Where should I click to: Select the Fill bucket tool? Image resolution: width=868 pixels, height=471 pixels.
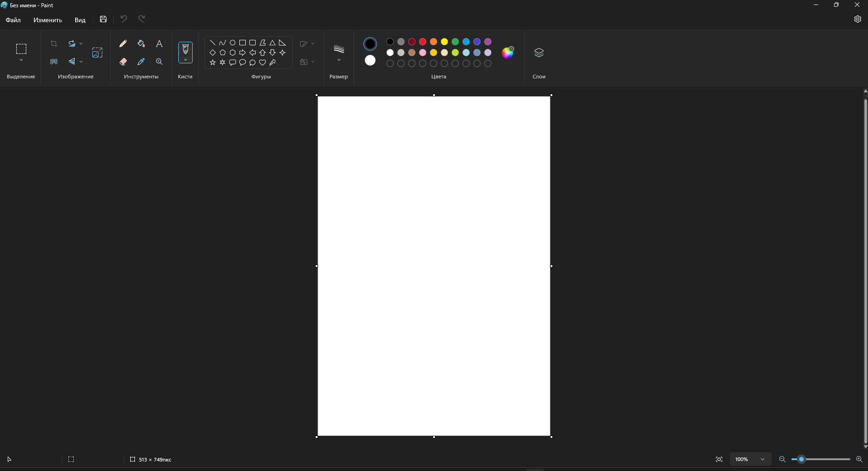[x=141, y=43]
